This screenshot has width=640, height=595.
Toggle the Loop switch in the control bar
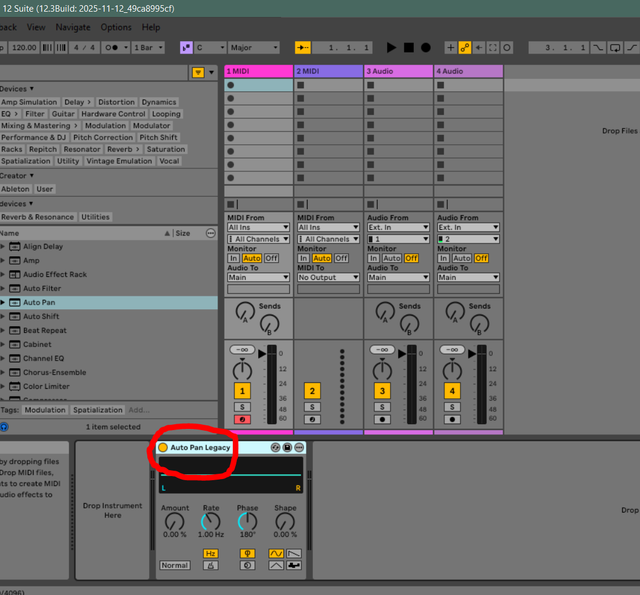[x=615, y=48]
